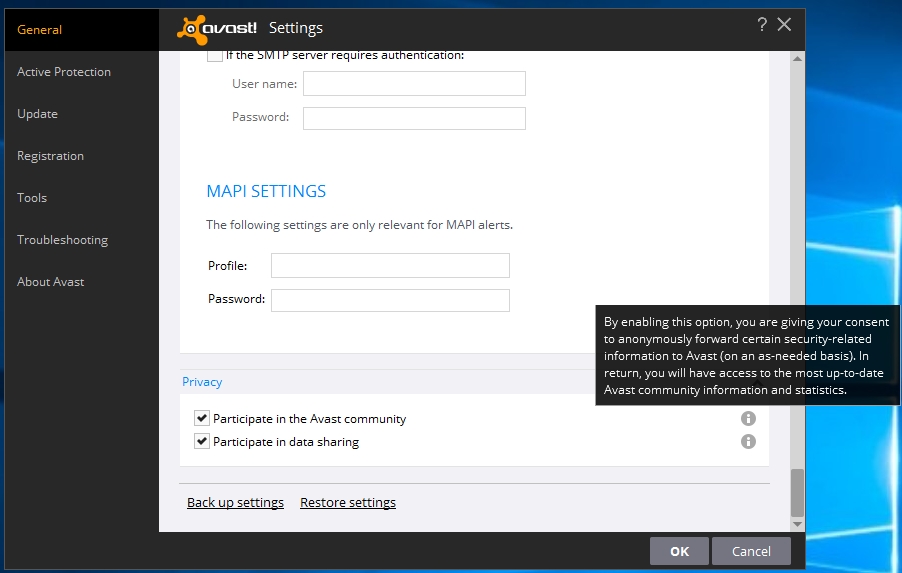Uncheck Participate in the Avast community
The height and width of the screenshot is (573, 902).
pos(201,418)
